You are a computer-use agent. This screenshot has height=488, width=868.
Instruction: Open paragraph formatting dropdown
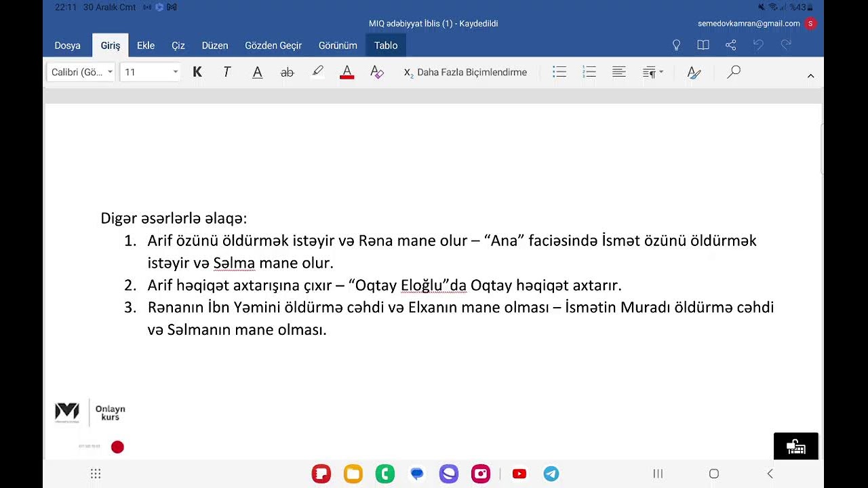click(x=653, y=72)
